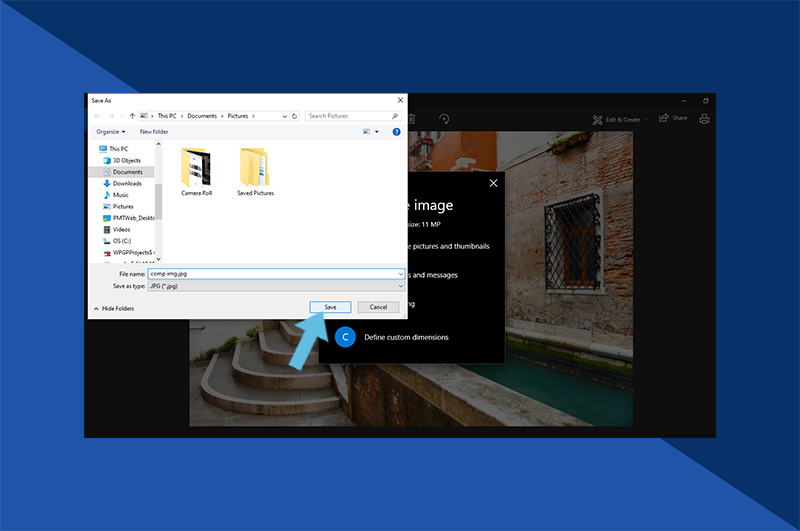Open the Organize dropdown menu

110,132
